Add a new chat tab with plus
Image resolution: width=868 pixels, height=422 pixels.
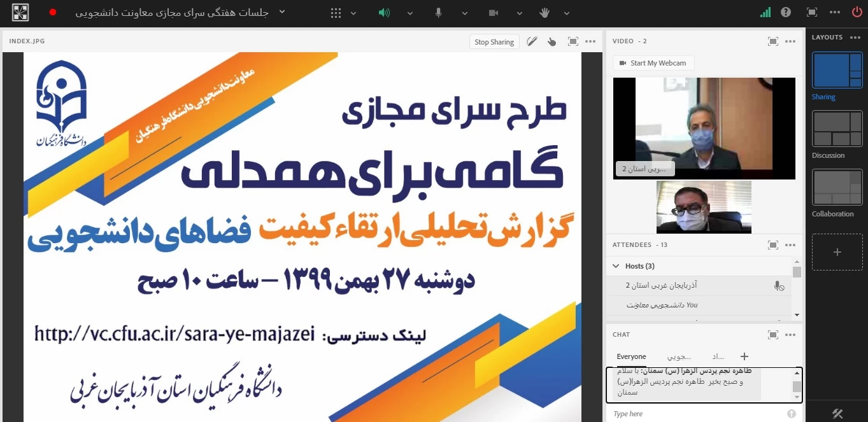point(744,356)
